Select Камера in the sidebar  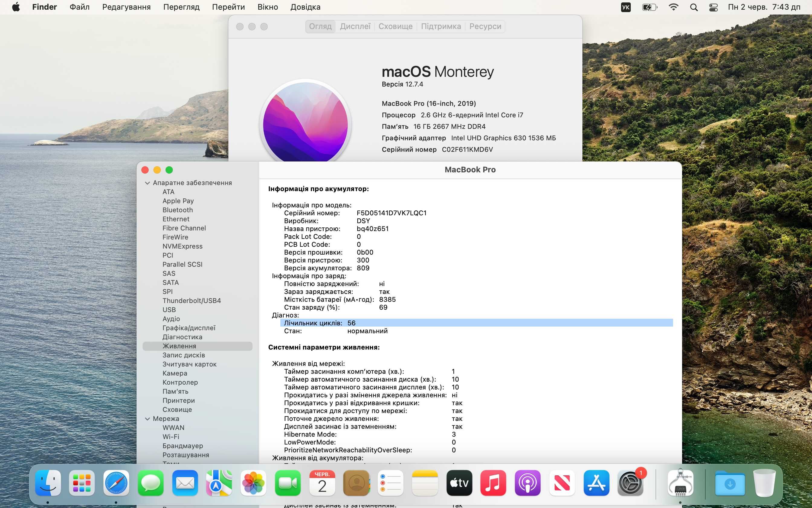pyautogui.click(x=175, y=373)
